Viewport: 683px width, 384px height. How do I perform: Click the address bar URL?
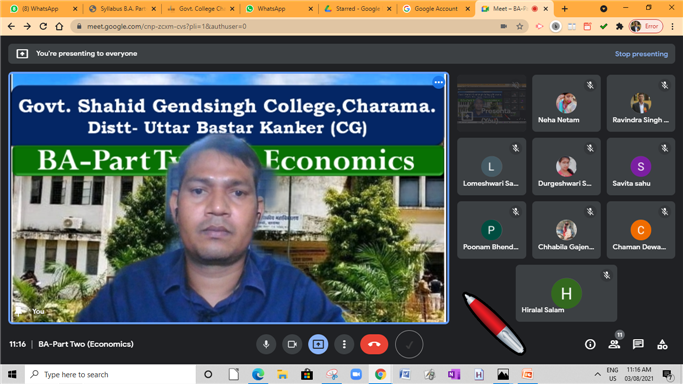click(167, 27)
